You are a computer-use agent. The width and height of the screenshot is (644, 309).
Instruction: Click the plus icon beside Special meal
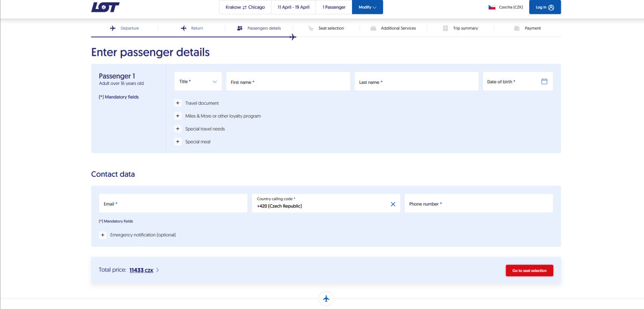pos(178,142)
